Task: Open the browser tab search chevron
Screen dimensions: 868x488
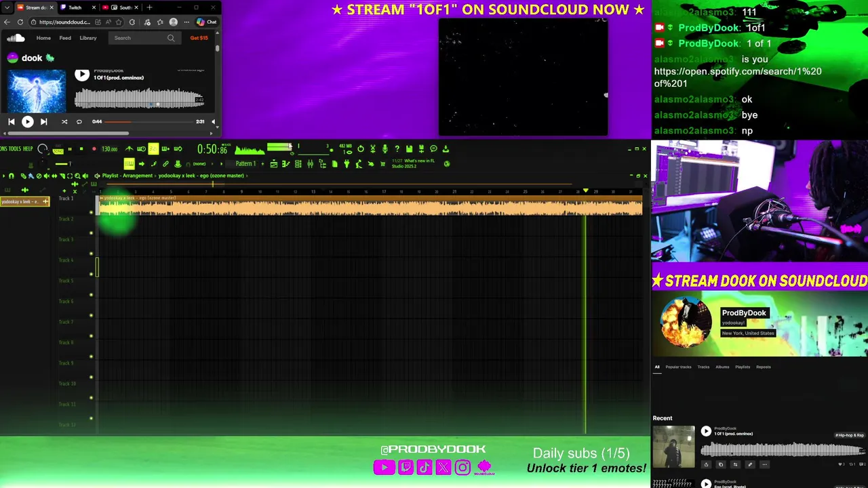Action: (7, 7)
